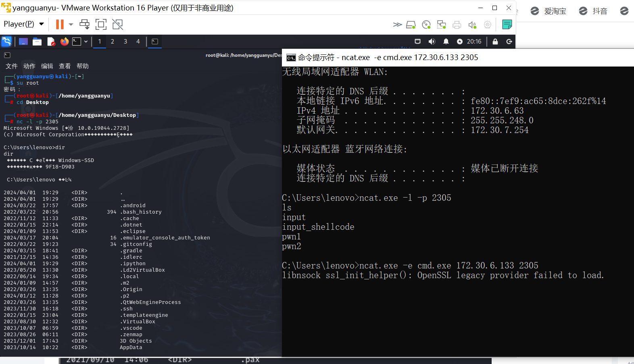
Task: Click the webcam device icon
Action: [x=488, y=25]
